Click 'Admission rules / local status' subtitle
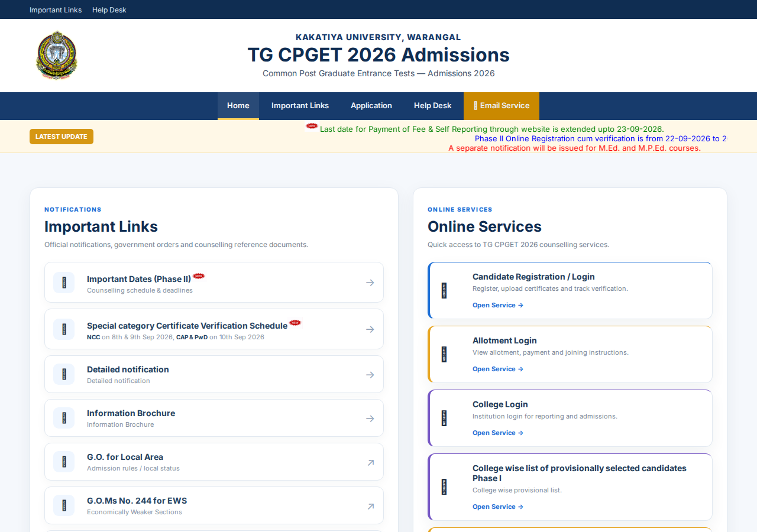Viewport: 757px width, 532px height. pos(133,468)
